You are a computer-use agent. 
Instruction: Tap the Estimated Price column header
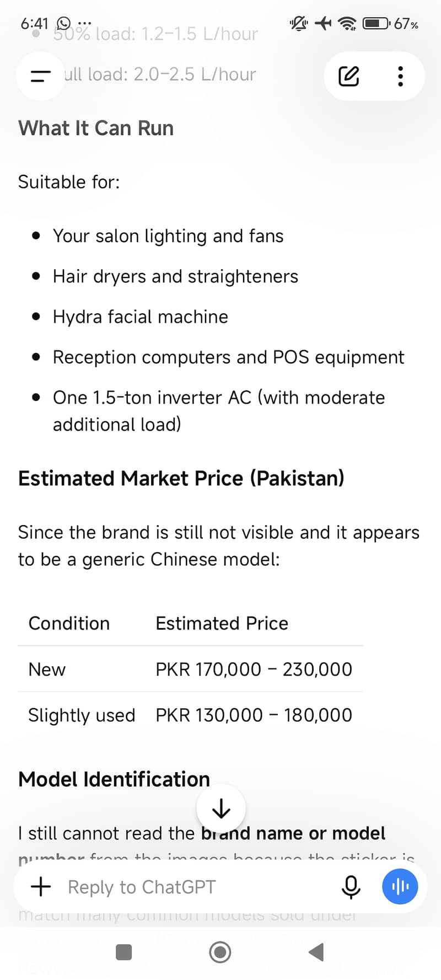pos(222,623)
